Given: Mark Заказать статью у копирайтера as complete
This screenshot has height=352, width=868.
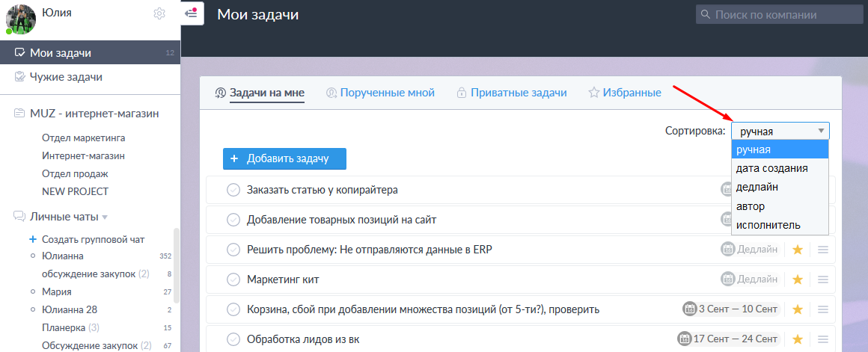Looking at the screenshot, I should tap(233, 190).
